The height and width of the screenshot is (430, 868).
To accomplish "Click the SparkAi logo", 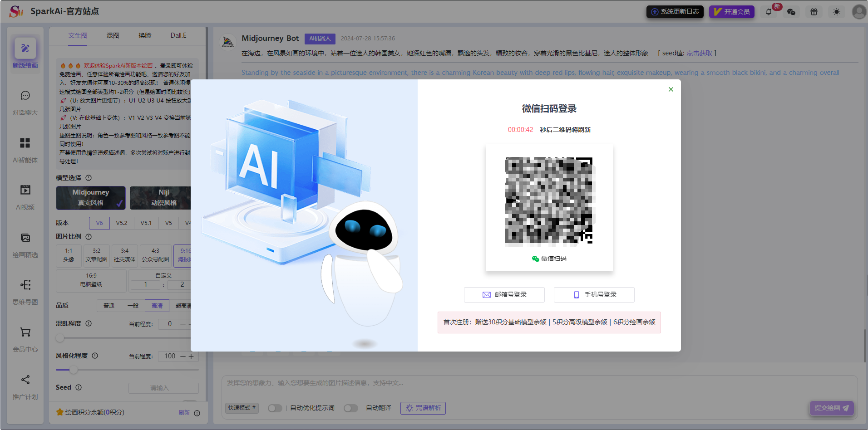I will pyautogui.click(x=16, y=11).
